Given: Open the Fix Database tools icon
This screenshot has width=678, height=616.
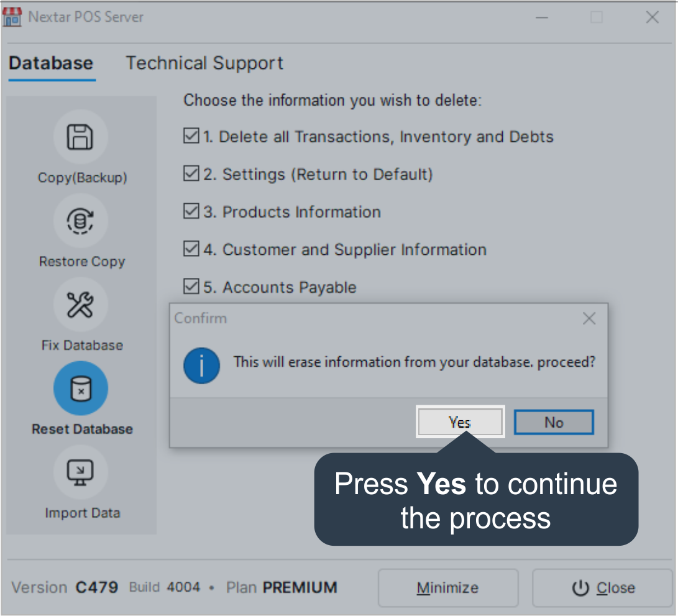Looking at the screenshot, I should [81, 305].
